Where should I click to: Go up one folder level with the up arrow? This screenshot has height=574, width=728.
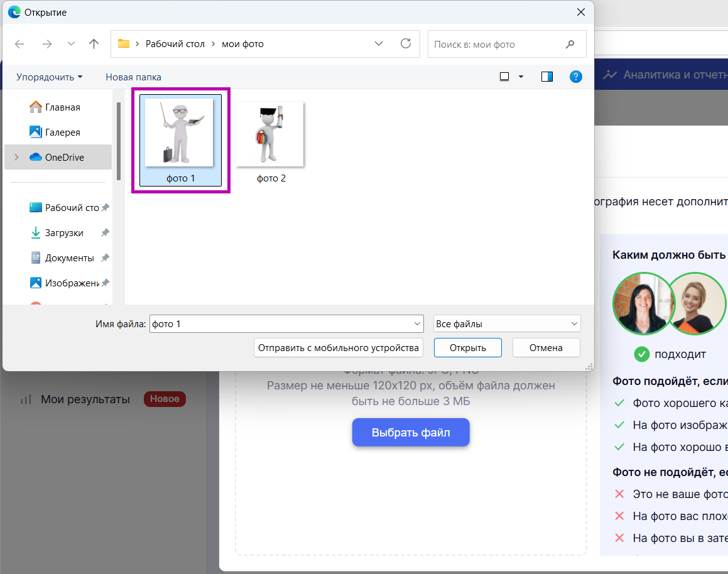[x=94, y=44]
